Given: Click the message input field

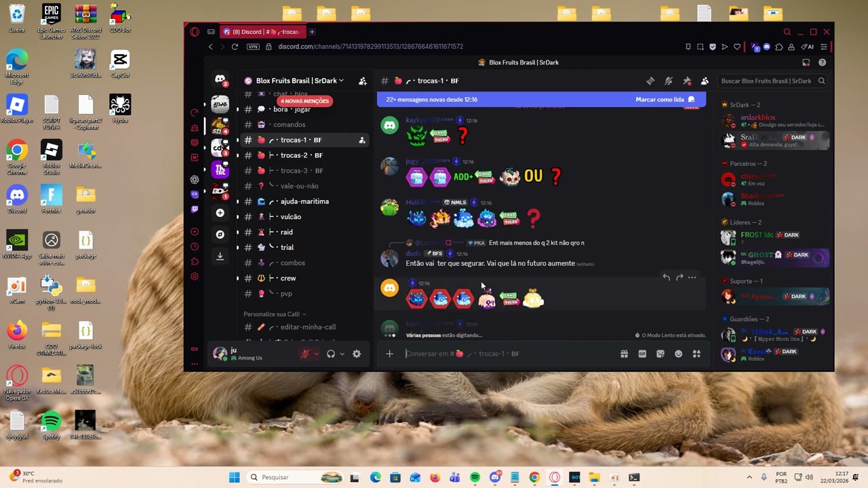Looking at the screenshot, I should tap(509, 354).
